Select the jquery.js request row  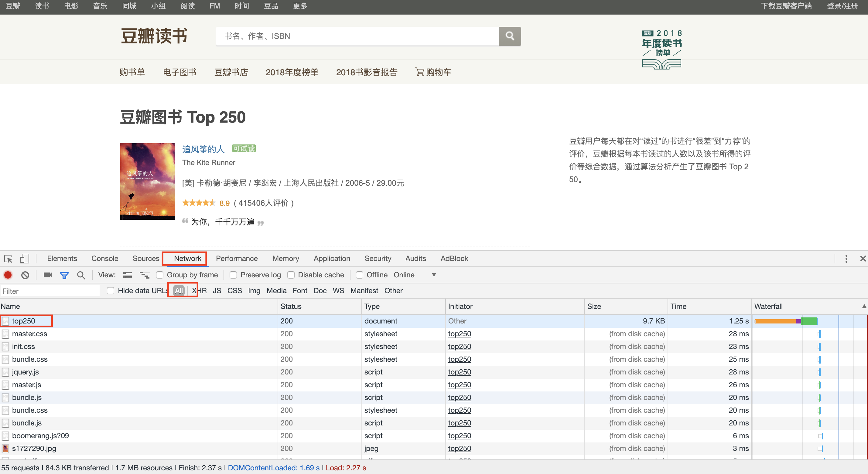(434, 372)
